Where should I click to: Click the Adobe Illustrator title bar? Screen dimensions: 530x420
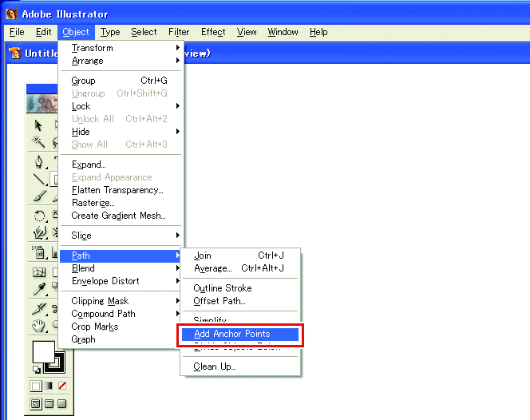(x=263, y=14)
